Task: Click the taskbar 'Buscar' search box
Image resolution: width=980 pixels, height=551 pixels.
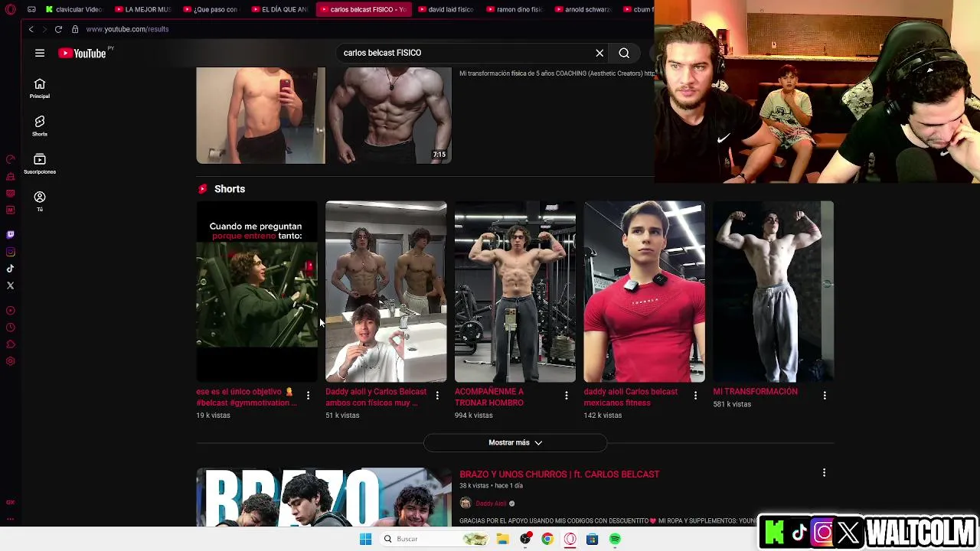Action: [x=434, y=539]
